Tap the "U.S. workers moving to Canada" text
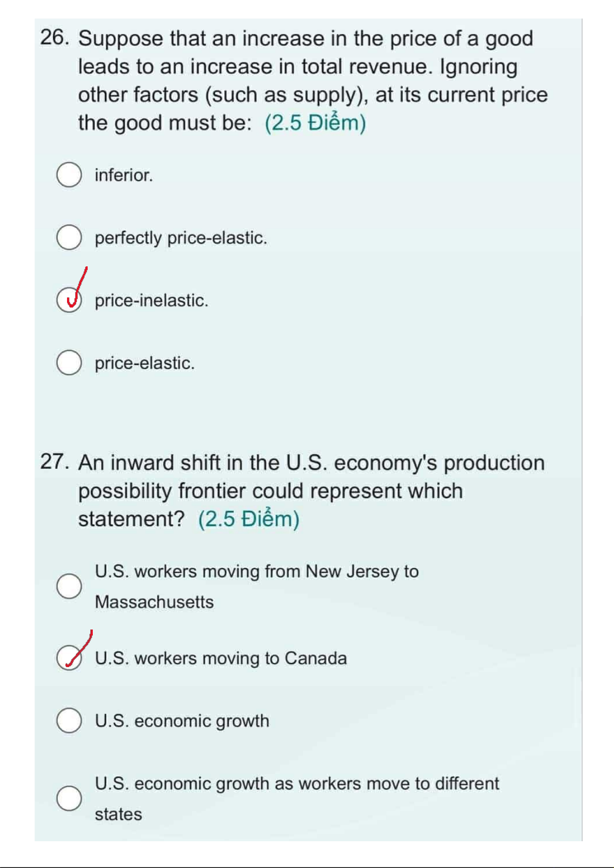614x868 pixels. pos(221,658)
